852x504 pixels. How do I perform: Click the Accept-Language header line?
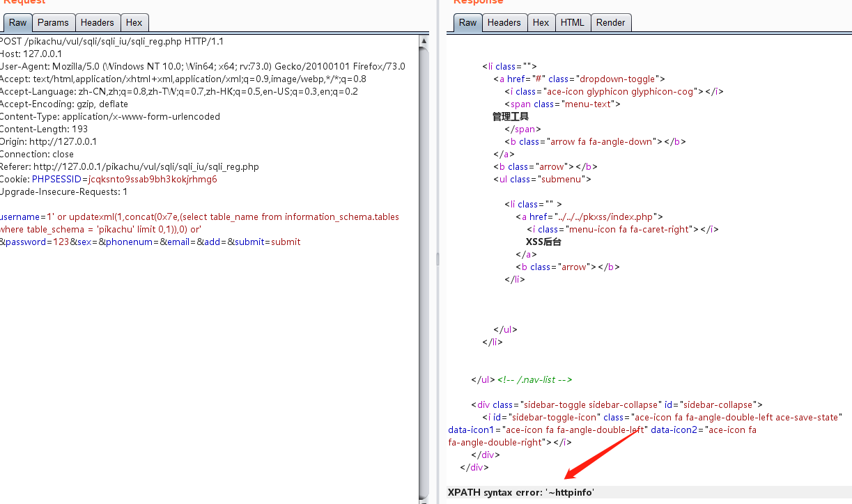tap(178, 91)
